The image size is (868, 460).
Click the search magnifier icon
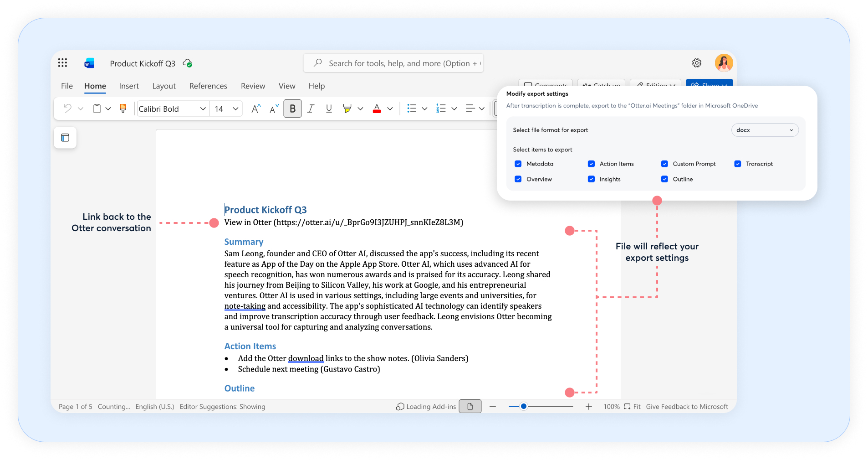[318, 63]
